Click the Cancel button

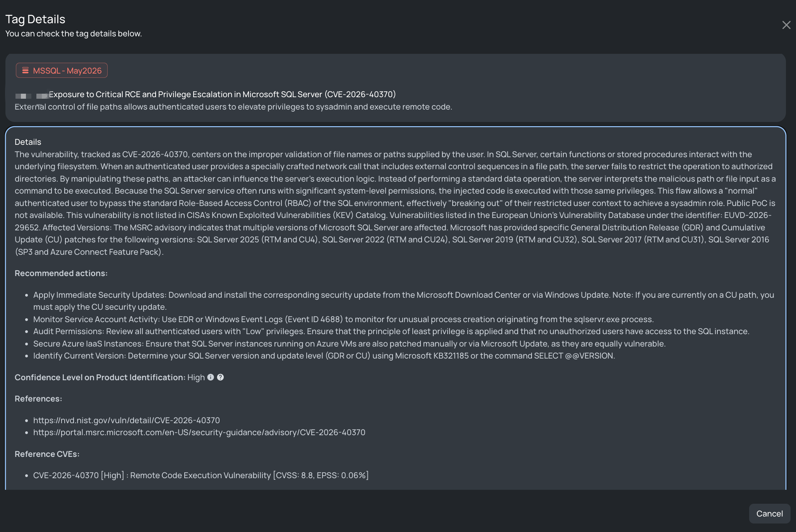[x=769, y=513]
